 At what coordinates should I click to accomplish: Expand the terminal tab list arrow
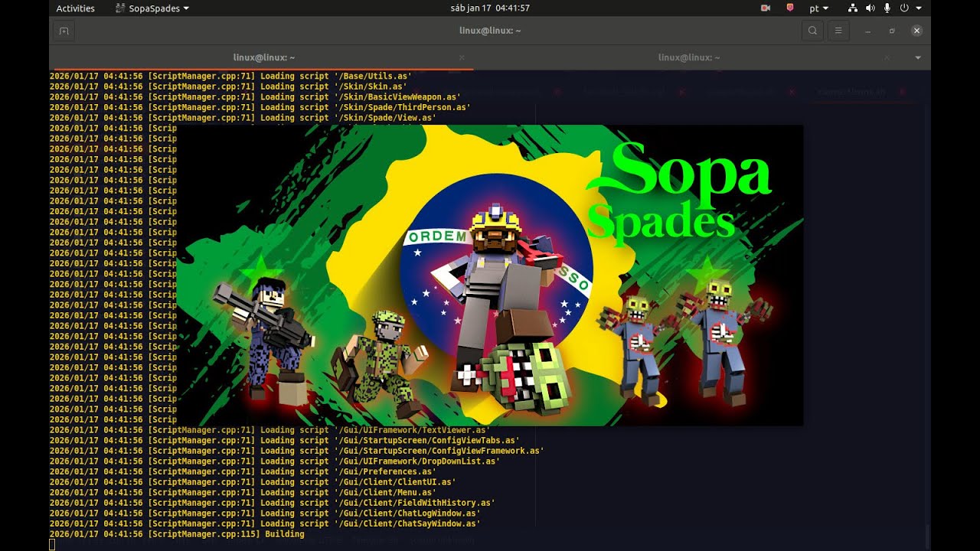click(918, 57)
